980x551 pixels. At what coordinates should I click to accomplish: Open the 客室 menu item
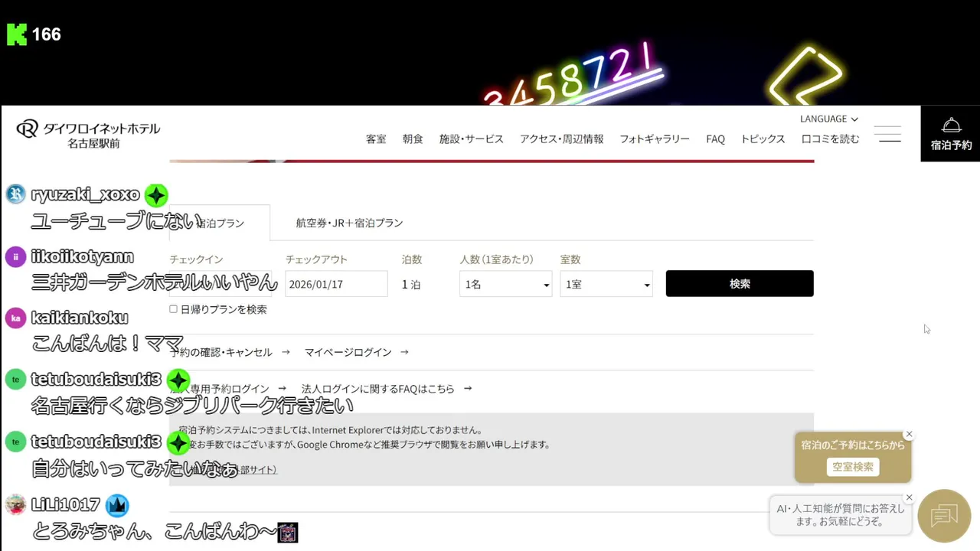click(376, 139)
